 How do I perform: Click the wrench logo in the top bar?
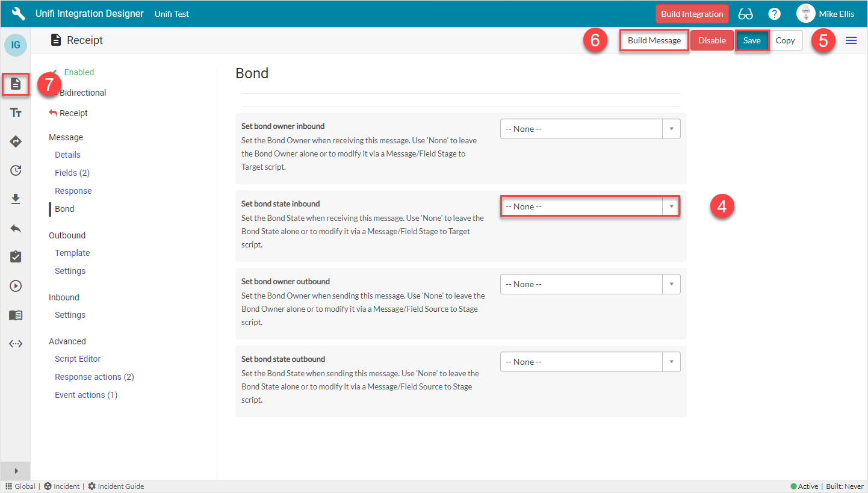click(18, 13)
